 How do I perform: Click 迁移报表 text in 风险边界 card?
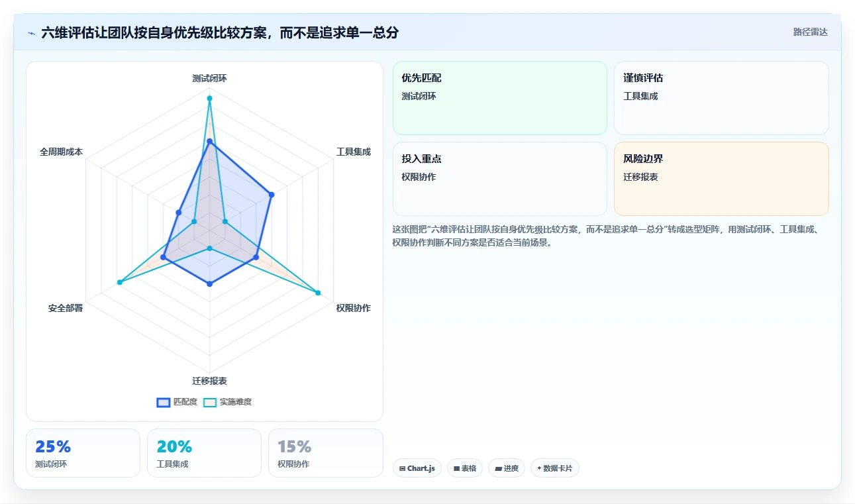(x=640, y=177)
